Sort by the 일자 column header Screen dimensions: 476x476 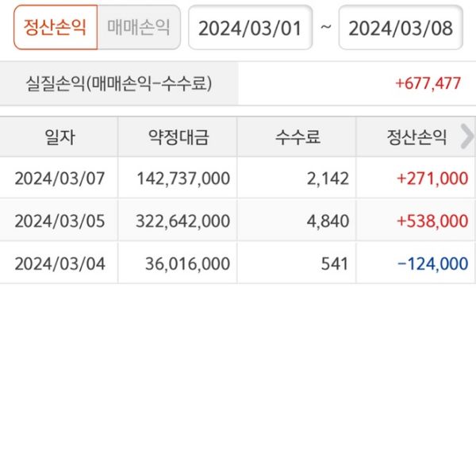[59, 137]
